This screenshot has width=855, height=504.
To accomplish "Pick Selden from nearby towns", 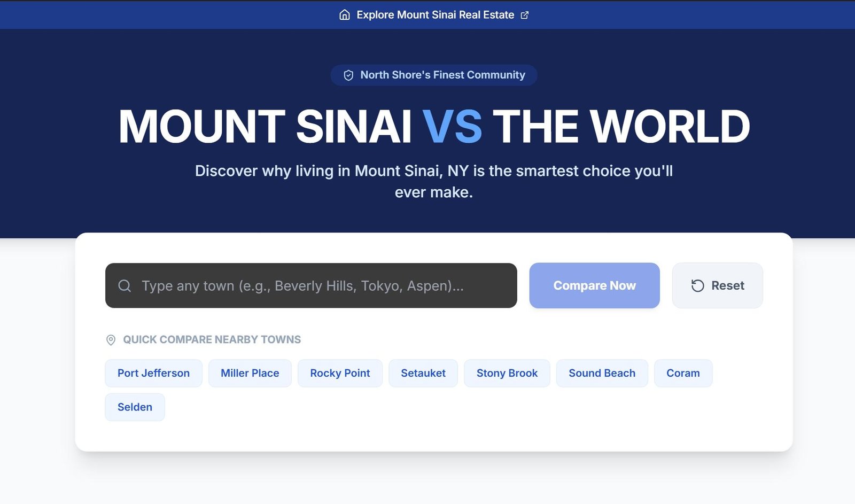I will pos(135,407).
